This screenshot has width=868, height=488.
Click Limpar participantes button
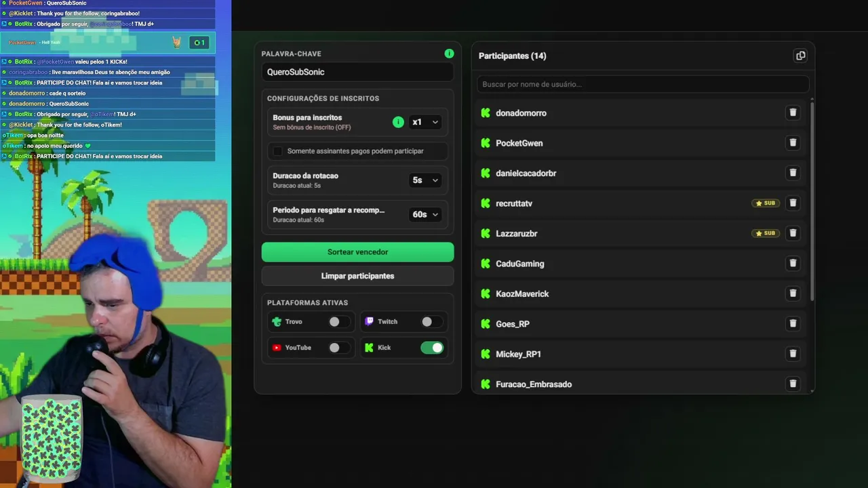click(x=357, y=276)
